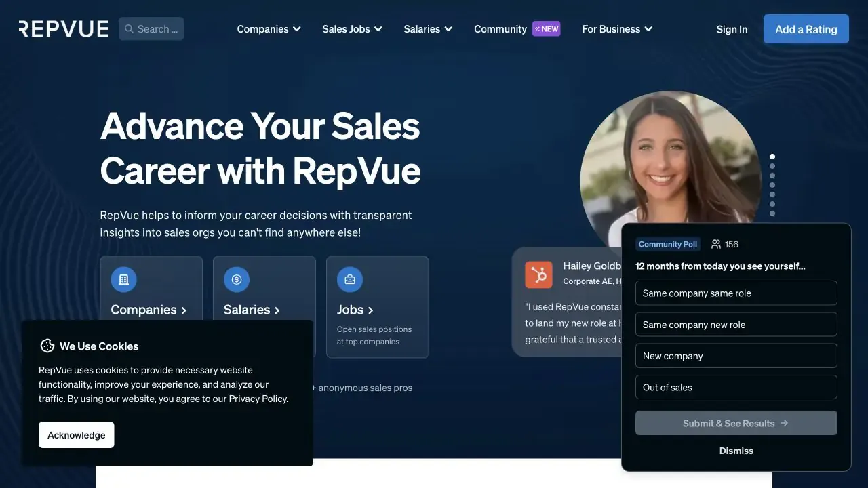Click the Salaries dollar icon
This screenshot has height=488, width=868.
tap(237, 279)
